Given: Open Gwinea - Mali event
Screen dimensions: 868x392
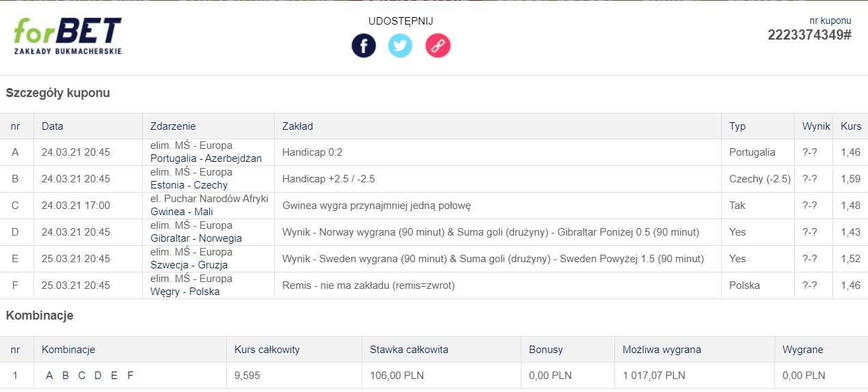Looking at the screenshot, I should (x=182, y=212).
